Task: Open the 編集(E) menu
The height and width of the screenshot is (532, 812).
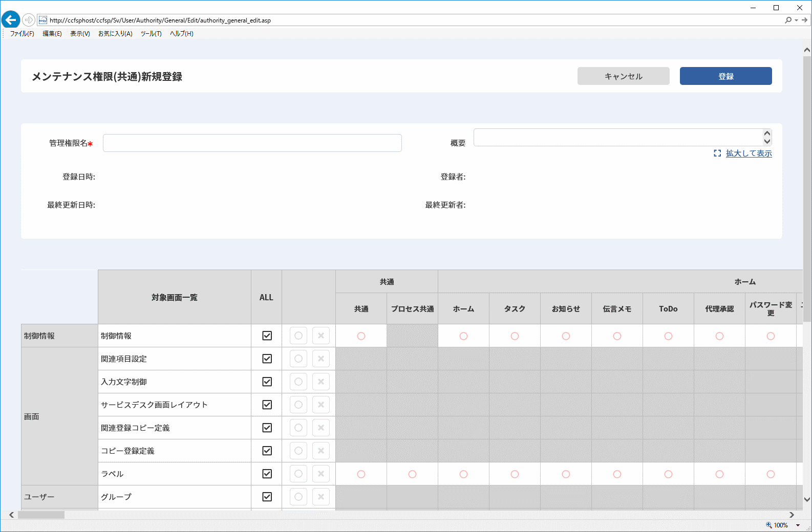Action: point(52,34)
